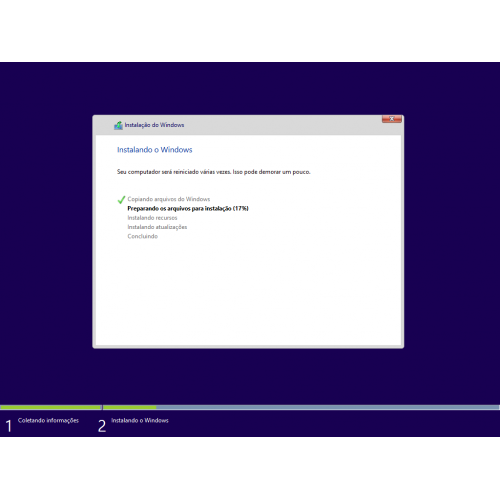The width and height of the screenshot is (500, 500).
Task: Click the Instalação do Windows title text
Action: point(154,125)
